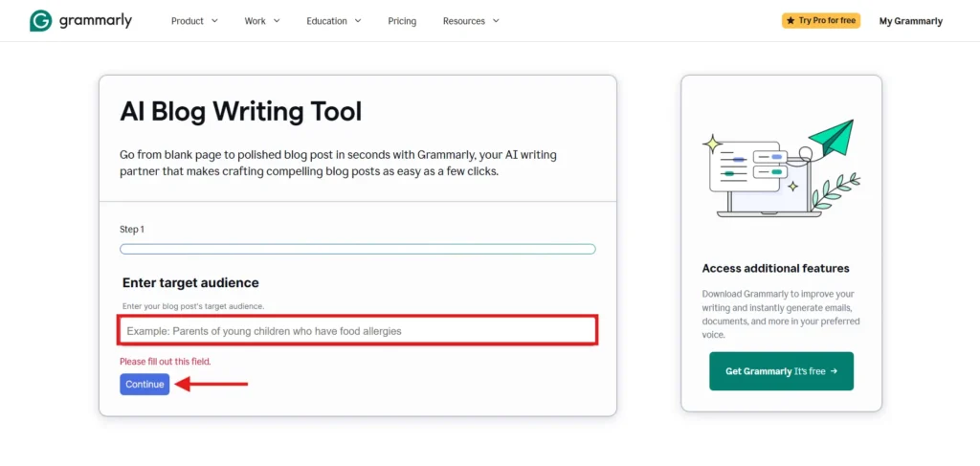Click the blue Continue button
The height and width of the screenshot is (466, 980).
145,384
